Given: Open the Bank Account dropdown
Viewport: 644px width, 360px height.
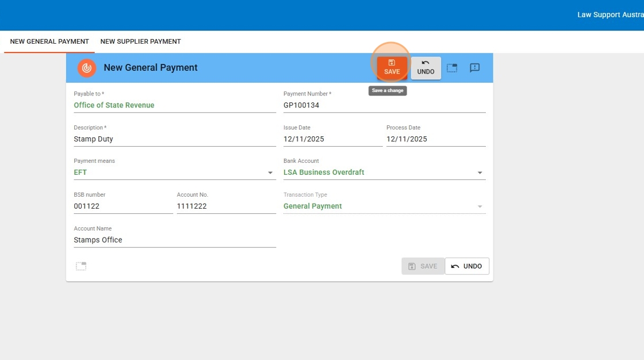Looking at the screenshot, I should coord(480,173).
